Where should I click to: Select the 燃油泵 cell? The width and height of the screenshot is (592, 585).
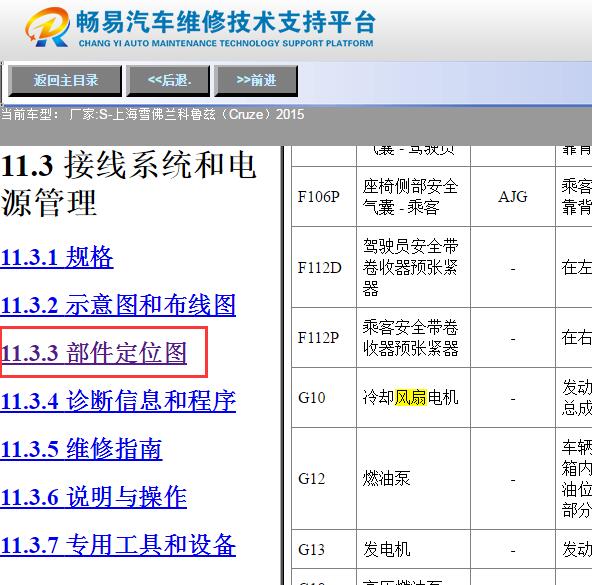[x=413, y=478]
